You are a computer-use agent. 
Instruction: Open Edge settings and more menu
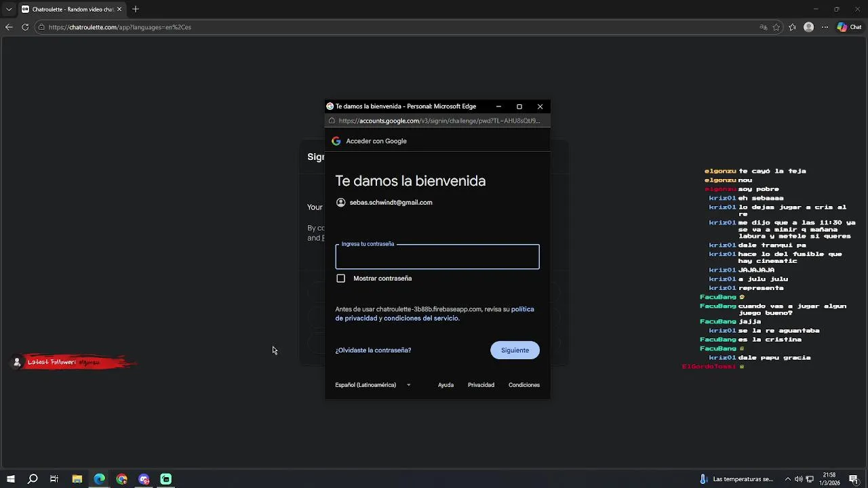[825, 27]
